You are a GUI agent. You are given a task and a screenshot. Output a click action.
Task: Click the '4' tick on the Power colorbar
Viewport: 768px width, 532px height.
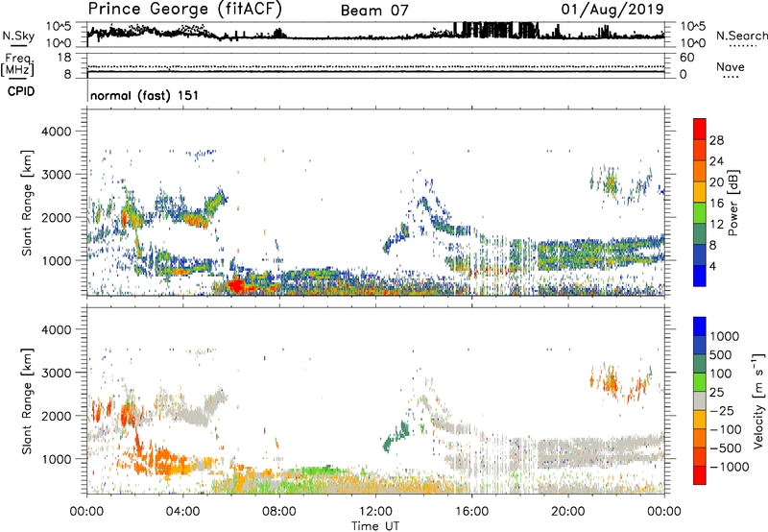pos(712,266)
